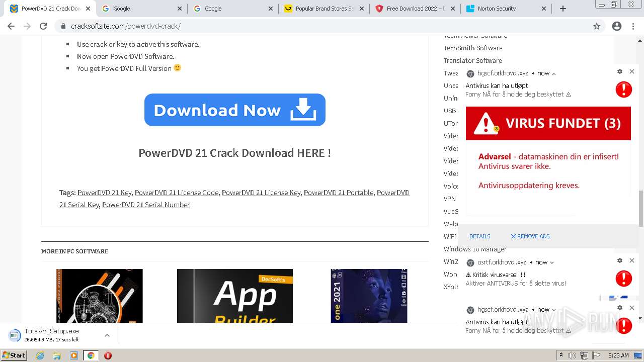Close the osrtf.orkhovdi.xyz notification
The image size is (644, 362).
(632, 260)
